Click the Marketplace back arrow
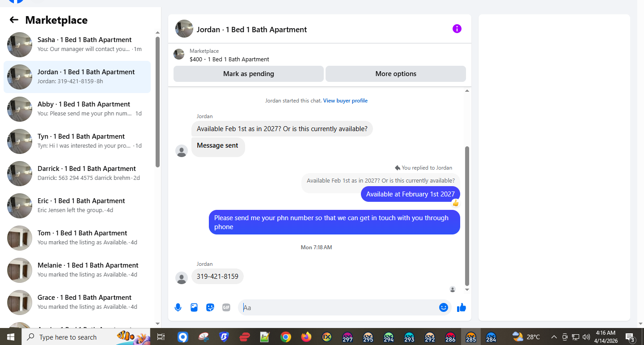Screen dimensions: 644x345 14,20
